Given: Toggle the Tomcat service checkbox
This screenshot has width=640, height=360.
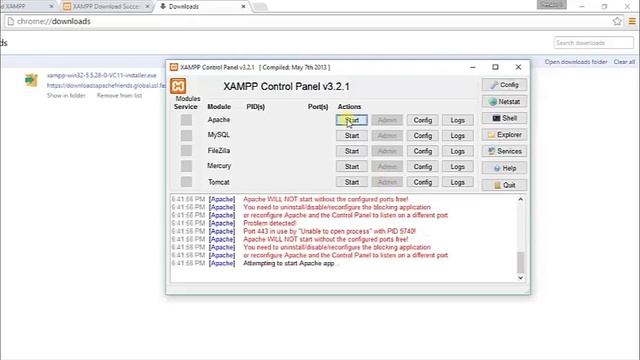Looking at the screenshot, I should click(187, 181).
